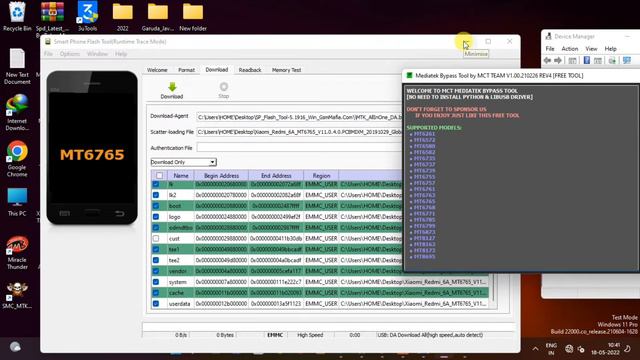Click Device Manager back arrow toolbar icon
The image size is (640, 360).
point(547,60)
